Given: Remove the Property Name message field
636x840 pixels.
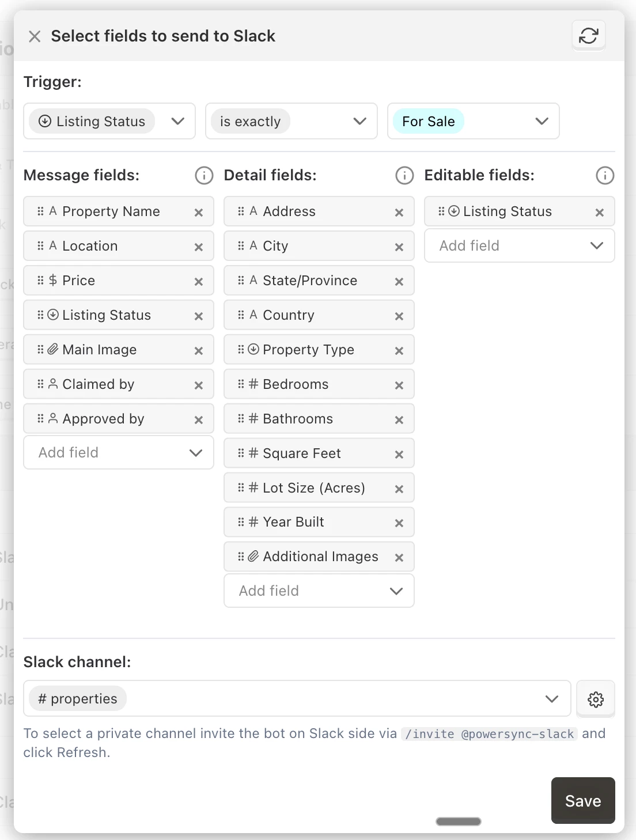Looking at the screenshot, I should tap(199, 213).
